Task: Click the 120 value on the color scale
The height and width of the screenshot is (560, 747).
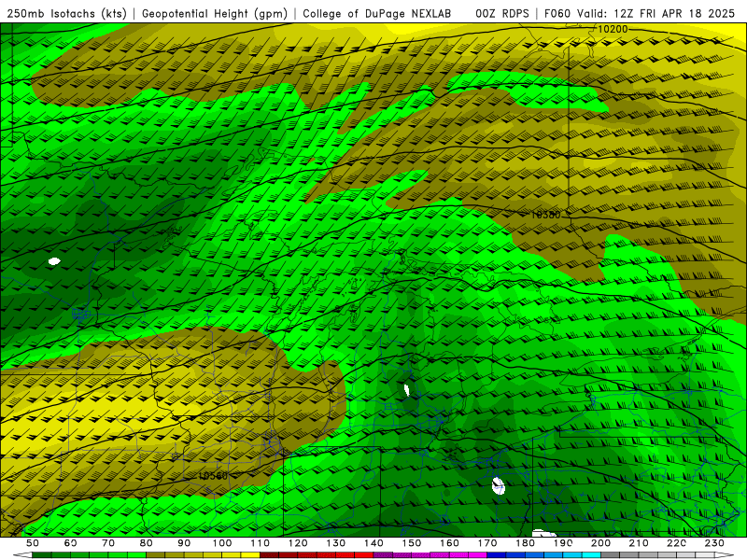Action: tap(298, 543)
